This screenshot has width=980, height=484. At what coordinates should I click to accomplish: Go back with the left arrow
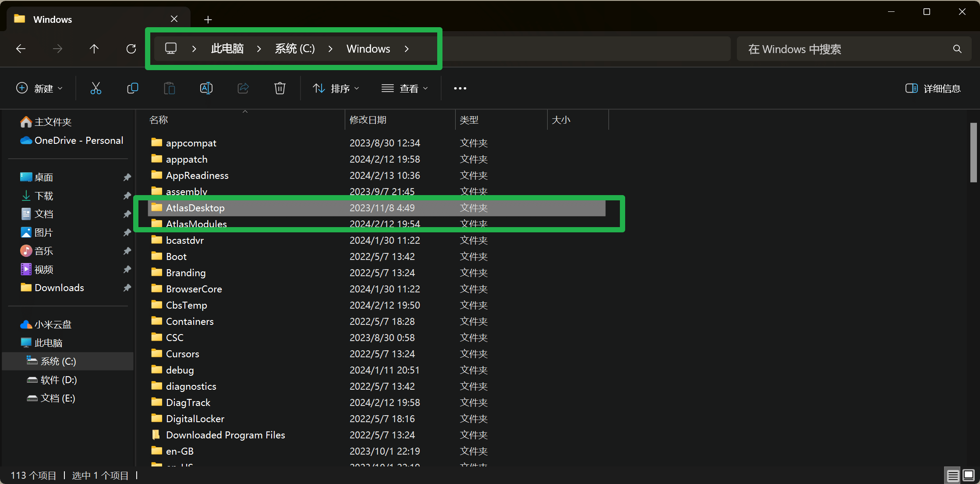(21, 49)
